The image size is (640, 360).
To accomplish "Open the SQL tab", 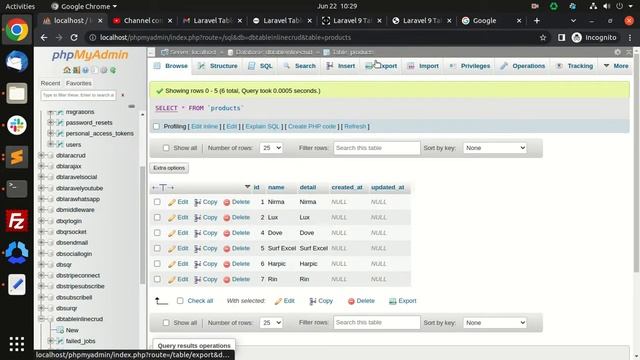I will (x=260, y=66).
